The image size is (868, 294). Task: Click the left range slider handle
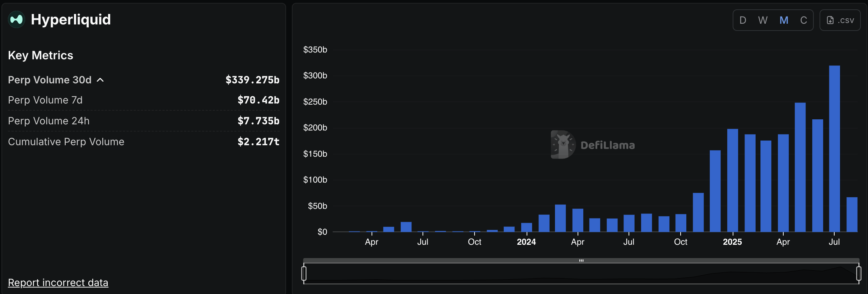point(304,273)
